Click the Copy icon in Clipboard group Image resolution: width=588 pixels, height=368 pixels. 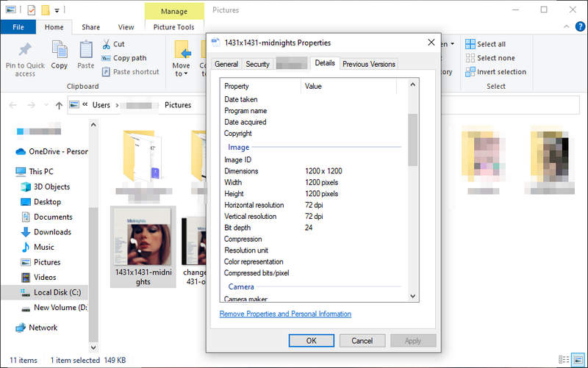pyautogui.click(x=60, y=51)
